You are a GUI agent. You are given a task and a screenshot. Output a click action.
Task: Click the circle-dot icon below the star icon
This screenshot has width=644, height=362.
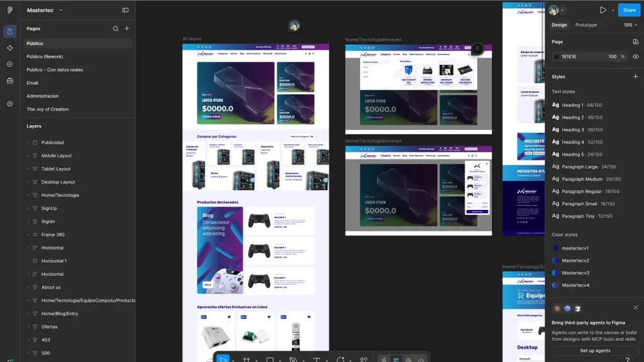coord(10,65)
